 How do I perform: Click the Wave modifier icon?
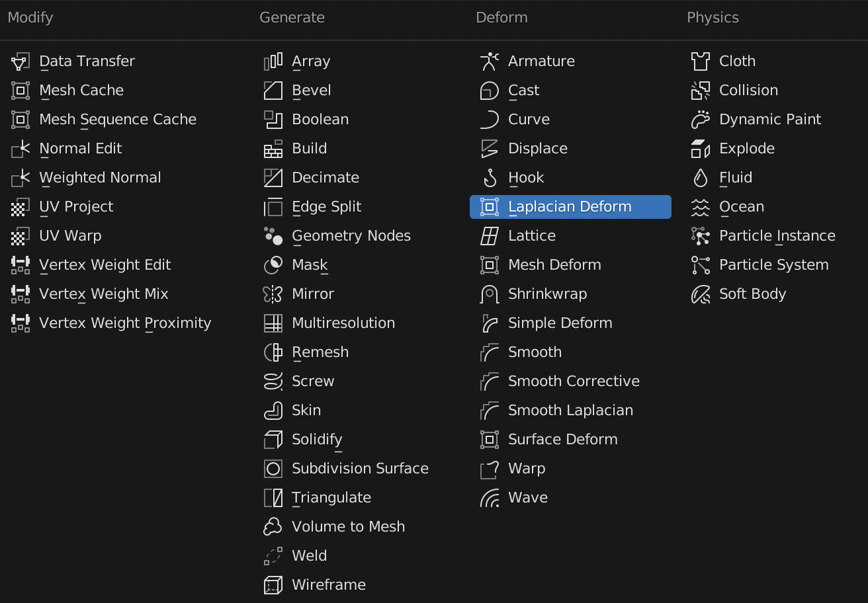click(x=489, y=498)
